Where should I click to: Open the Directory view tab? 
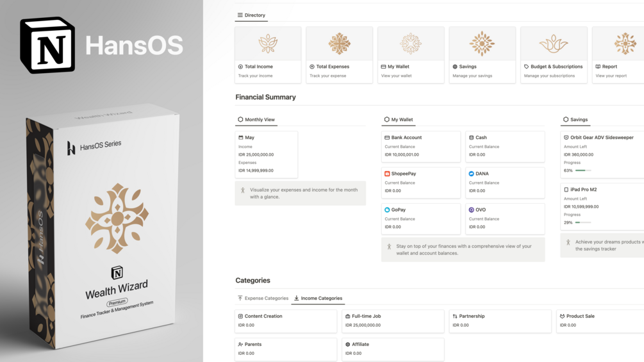(251, 15)
